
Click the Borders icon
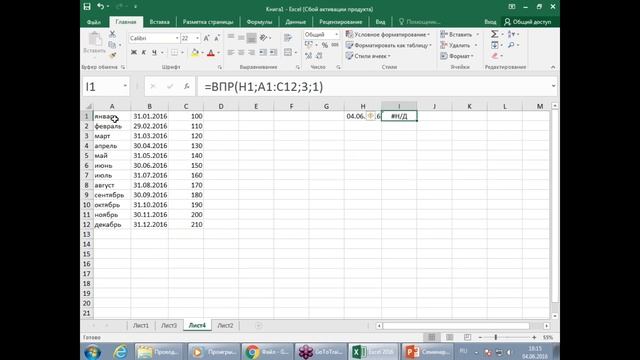(174, 52)
